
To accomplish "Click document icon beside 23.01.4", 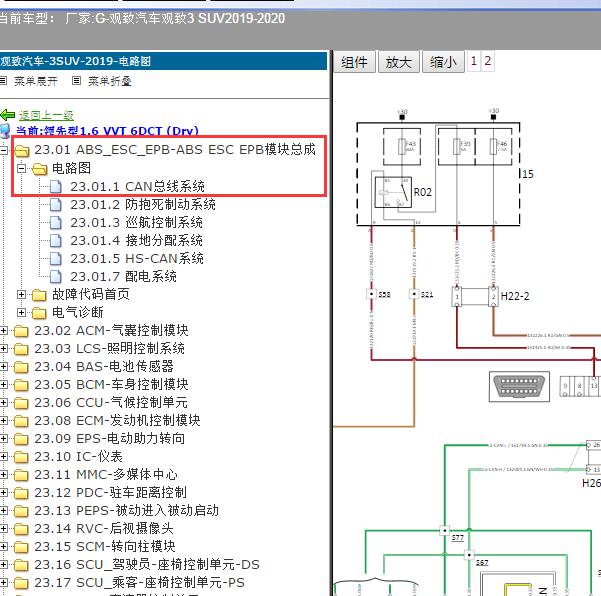I will pyautogui.click(x=56, y=241).
